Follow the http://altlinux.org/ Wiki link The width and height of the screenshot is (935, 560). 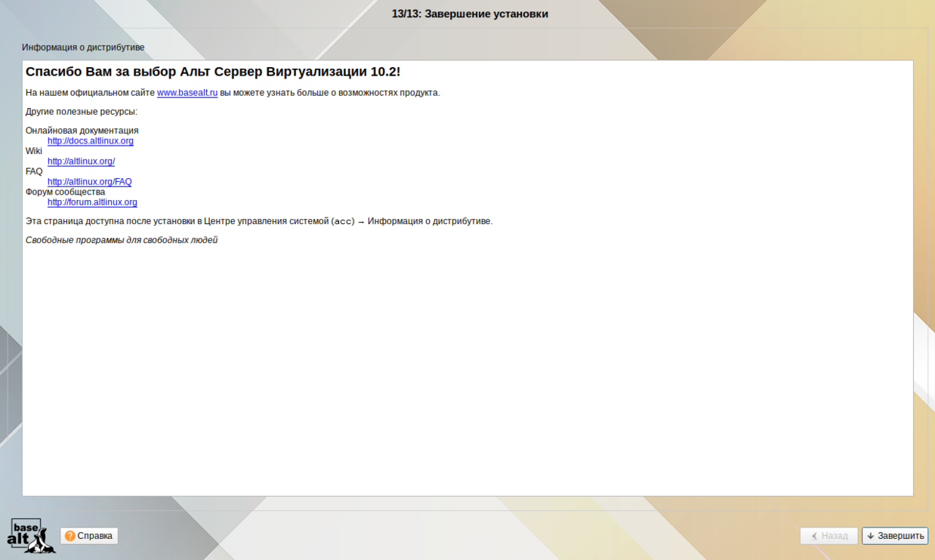(x=81, y=162)
